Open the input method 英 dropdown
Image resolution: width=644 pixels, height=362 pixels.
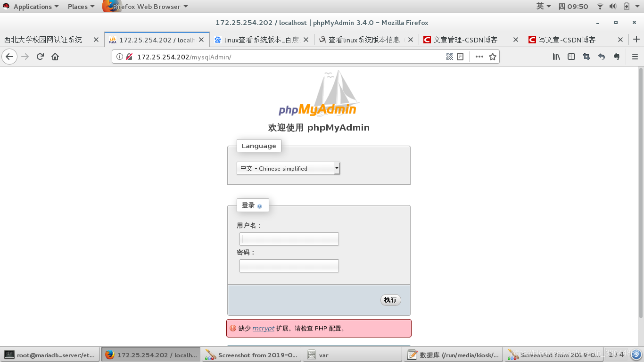[x=544, y=6]
